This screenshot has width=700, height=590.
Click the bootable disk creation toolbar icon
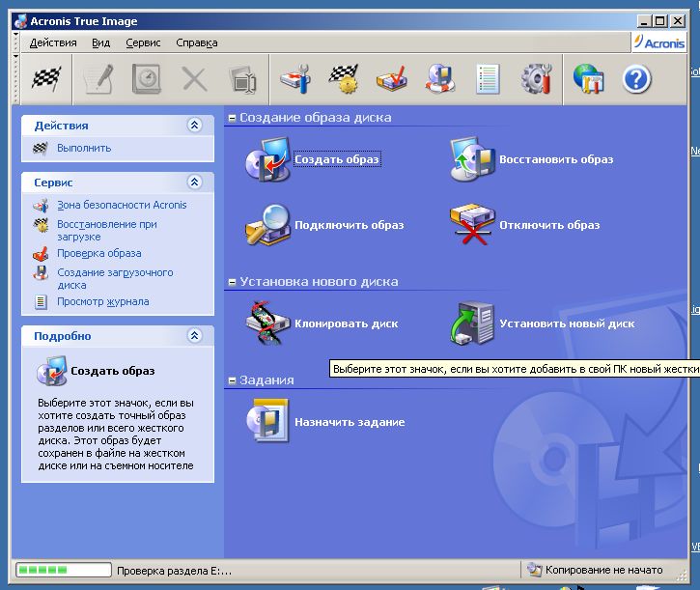pyautogui.click(x=440, y=79)
